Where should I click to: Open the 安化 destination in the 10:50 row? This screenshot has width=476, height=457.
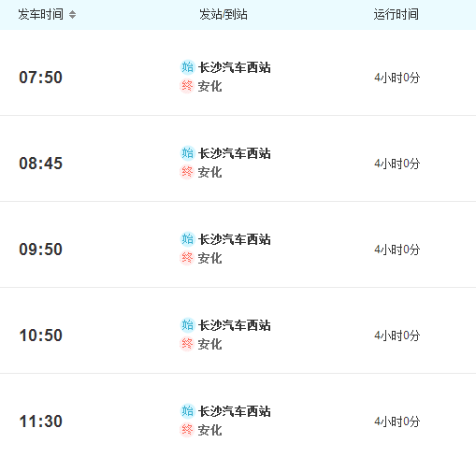209,344
